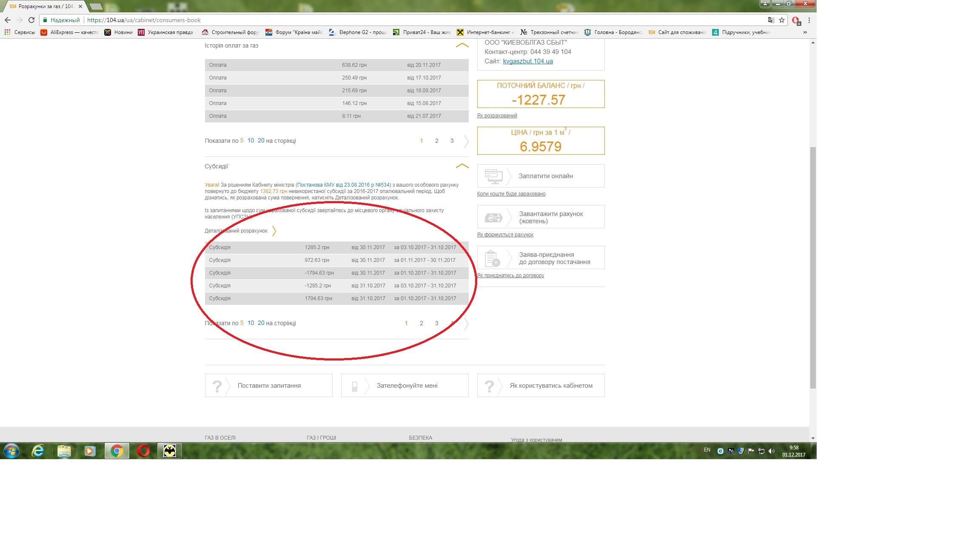Open the Chrome menu with three dots
This screenshot has width=980, height=551.
809,20
